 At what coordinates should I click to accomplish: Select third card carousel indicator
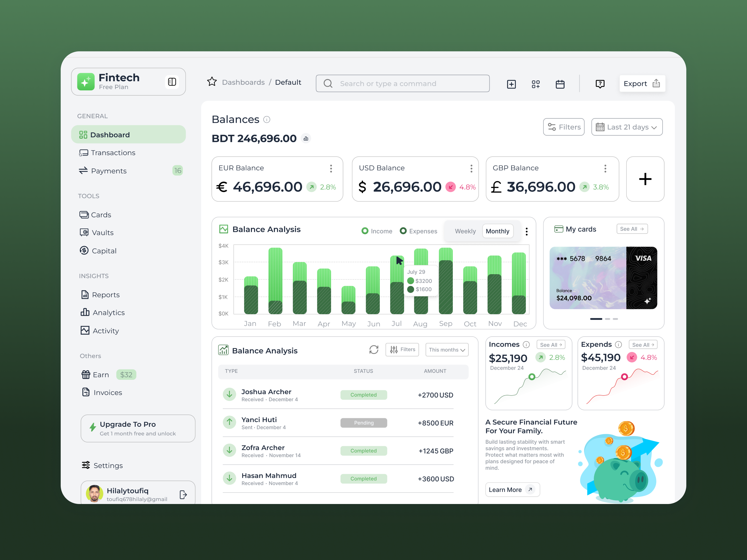point(615,319)
